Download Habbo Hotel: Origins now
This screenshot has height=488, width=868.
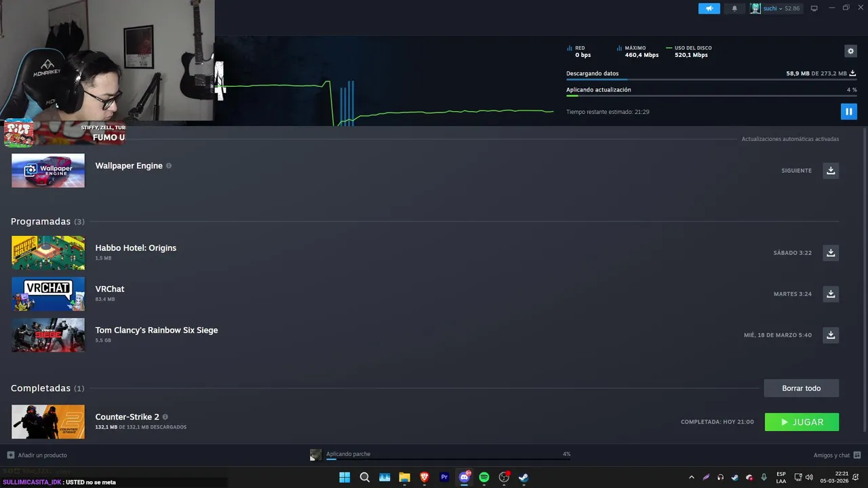831,252
